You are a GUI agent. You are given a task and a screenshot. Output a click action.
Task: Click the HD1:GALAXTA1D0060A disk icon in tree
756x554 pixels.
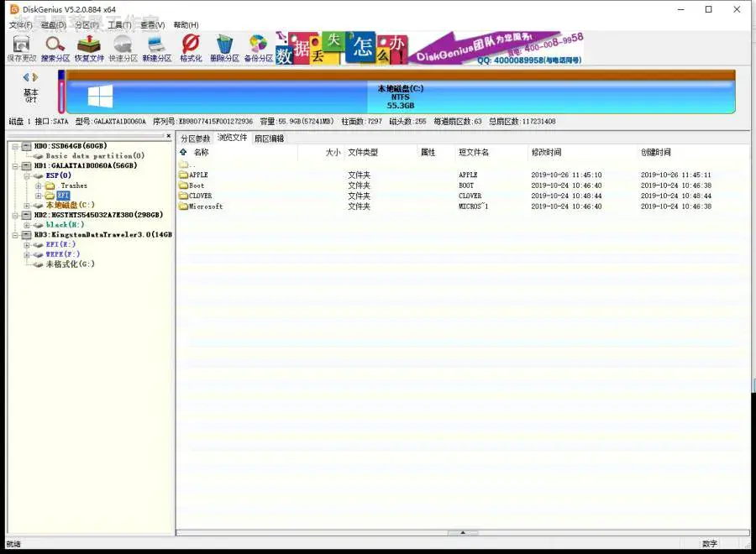27,165
